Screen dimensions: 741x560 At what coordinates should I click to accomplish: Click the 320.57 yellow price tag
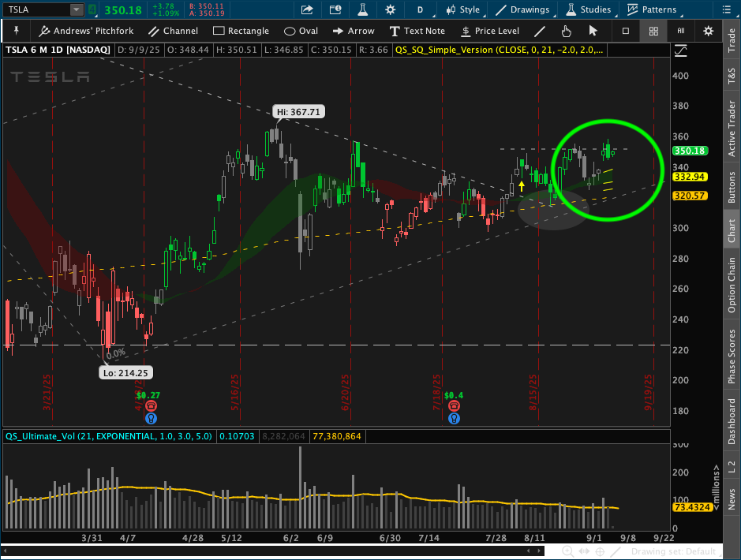click(x=690, y=196)
